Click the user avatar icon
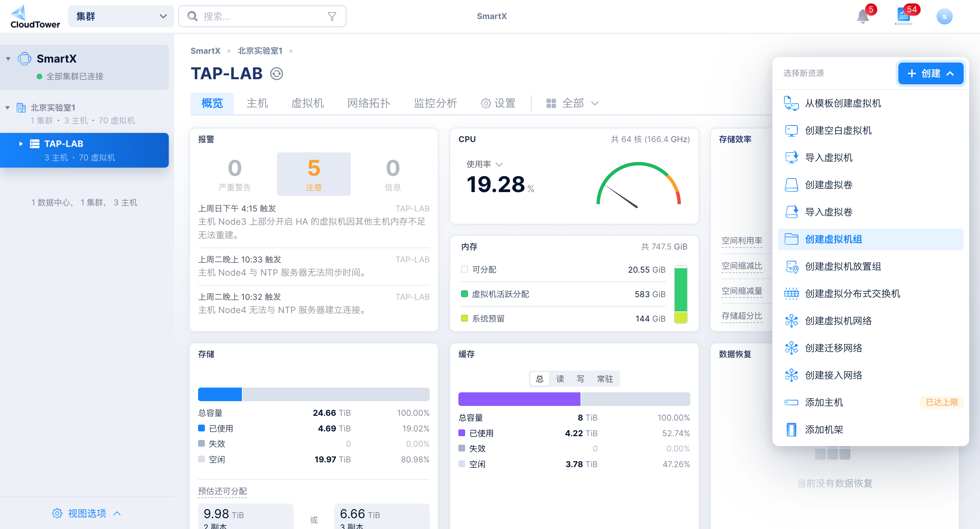This screenshot has width=980, height=529. pos(944,16)
